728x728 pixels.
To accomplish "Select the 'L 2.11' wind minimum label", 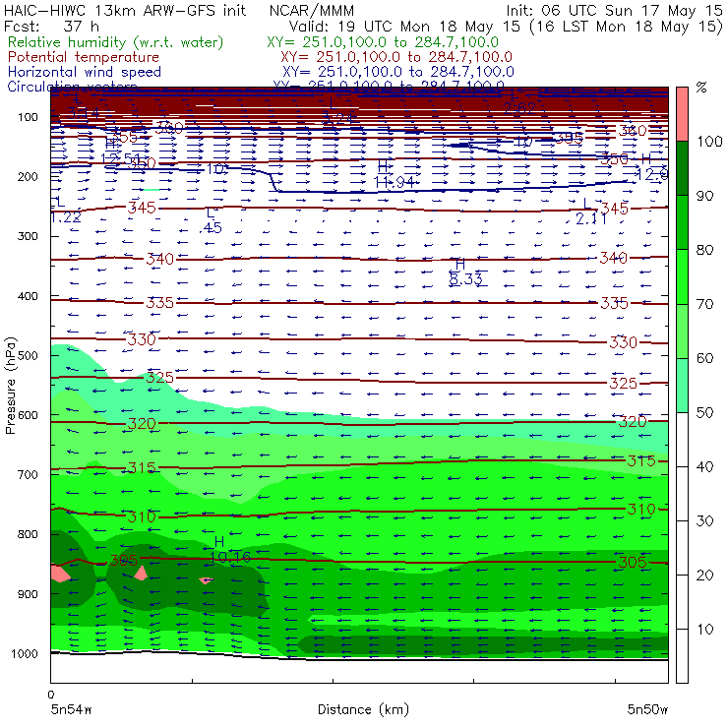I will point(591,211).
